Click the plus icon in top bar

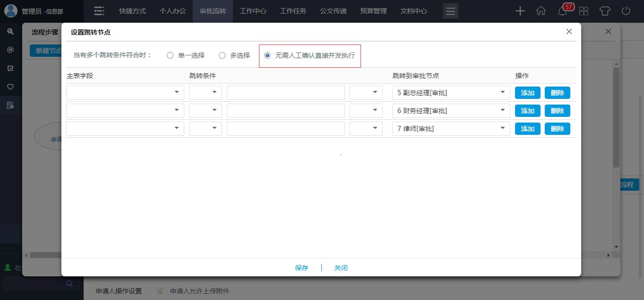click(520, 11)
